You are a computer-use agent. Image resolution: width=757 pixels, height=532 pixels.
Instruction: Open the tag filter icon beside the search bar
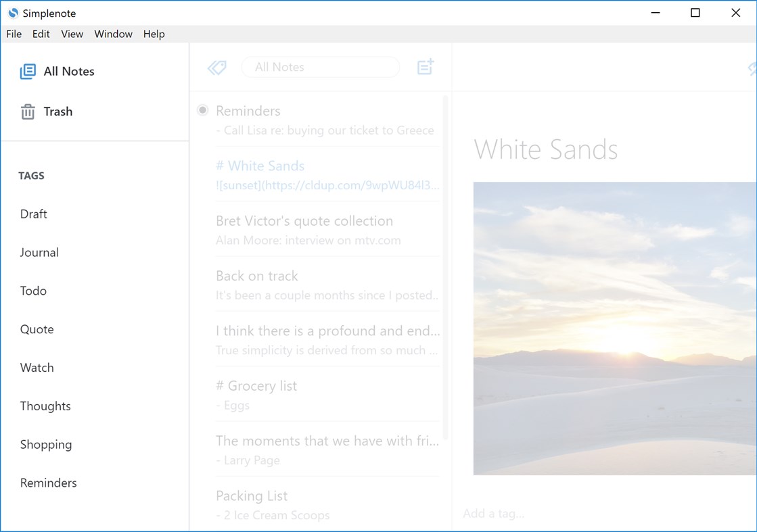point(216,67)
